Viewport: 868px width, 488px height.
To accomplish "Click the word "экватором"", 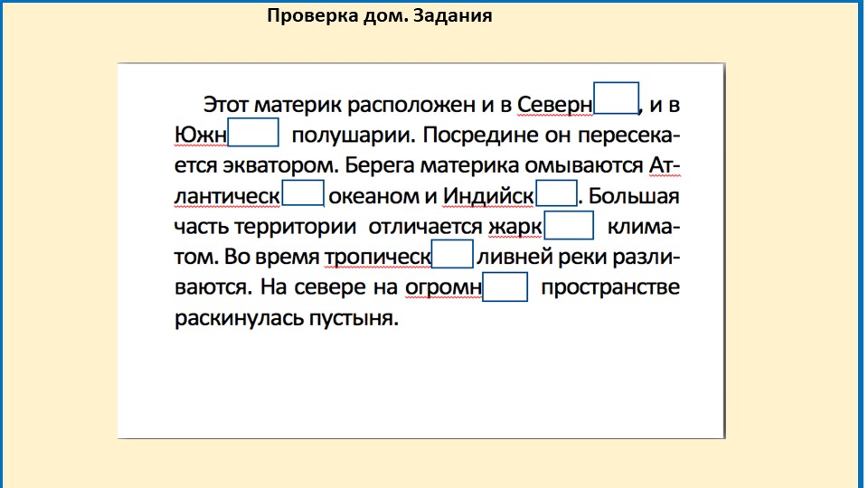I will [x=280, y=165].
